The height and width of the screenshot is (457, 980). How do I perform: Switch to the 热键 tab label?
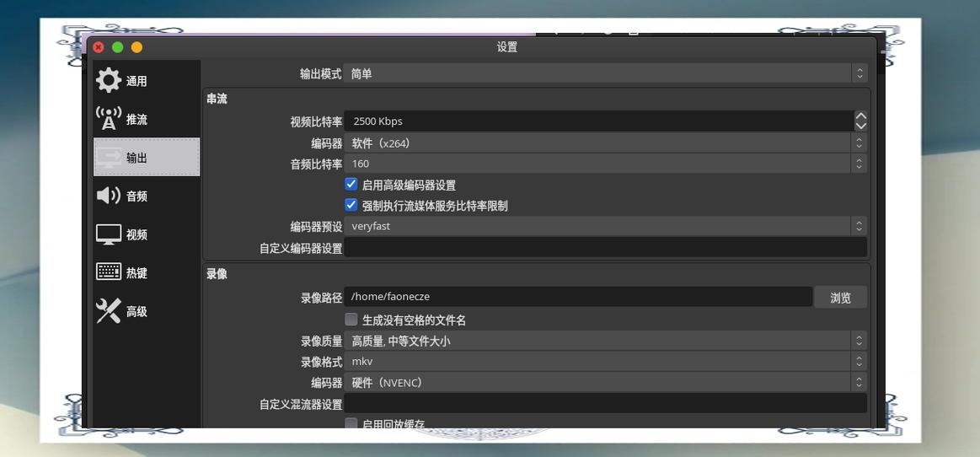[x=137, y=273]
